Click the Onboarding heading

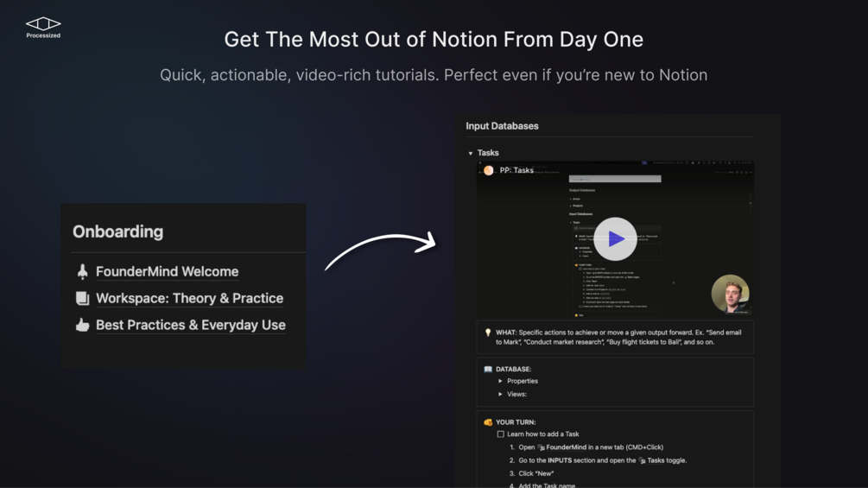[118, 231]
